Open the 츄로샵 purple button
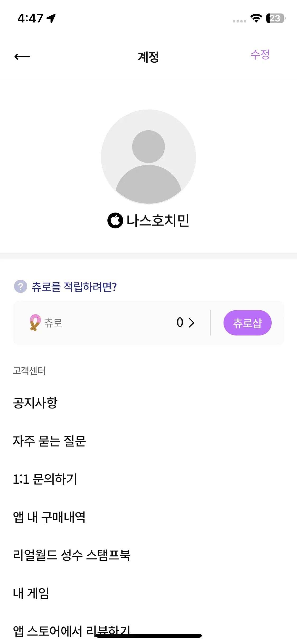Viewport: 297px width, 644px height. (x=247, y=323)
